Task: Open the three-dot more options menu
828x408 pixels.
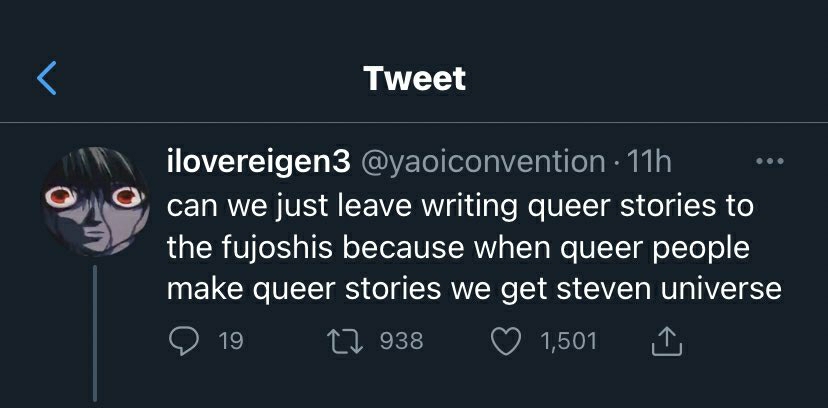Action: (770, 161)
